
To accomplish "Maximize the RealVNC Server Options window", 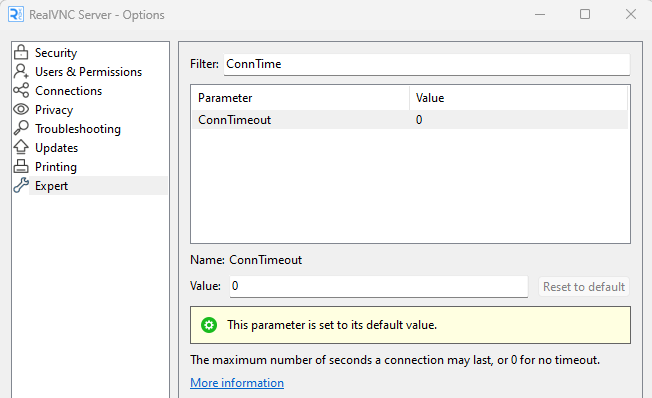I will (585, 15).
